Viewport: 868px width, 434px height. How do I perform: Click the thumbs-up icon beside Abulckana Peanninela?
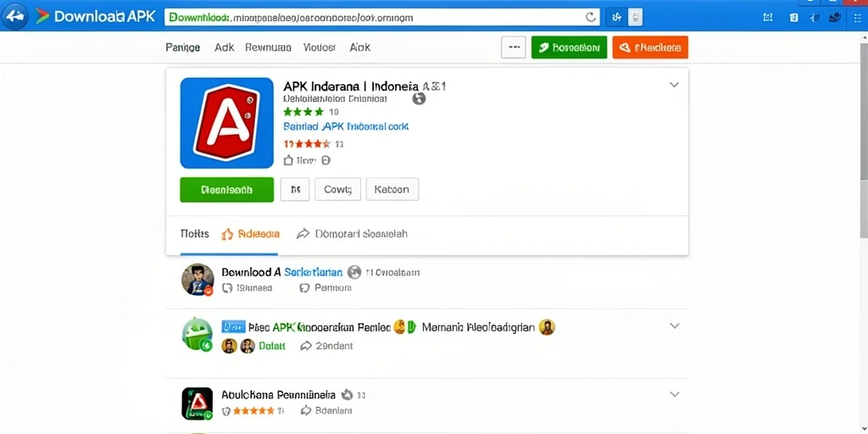(x=347, y=395)
